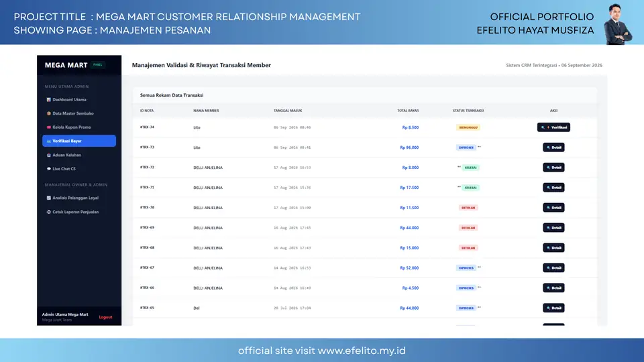Screen dimensions: 644x362
Task: Click Admin Utama Mega Mart name
Action: coord(65,314)
